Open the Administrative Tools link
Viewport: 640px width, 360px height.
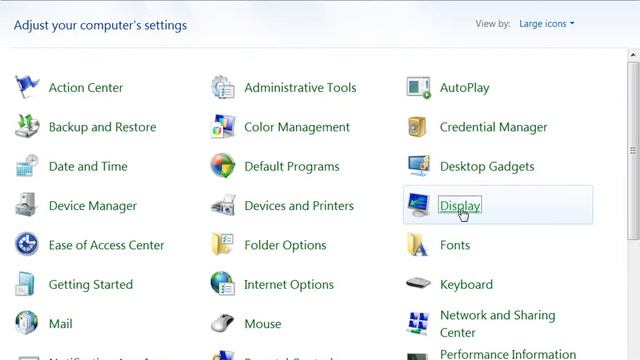300,87
